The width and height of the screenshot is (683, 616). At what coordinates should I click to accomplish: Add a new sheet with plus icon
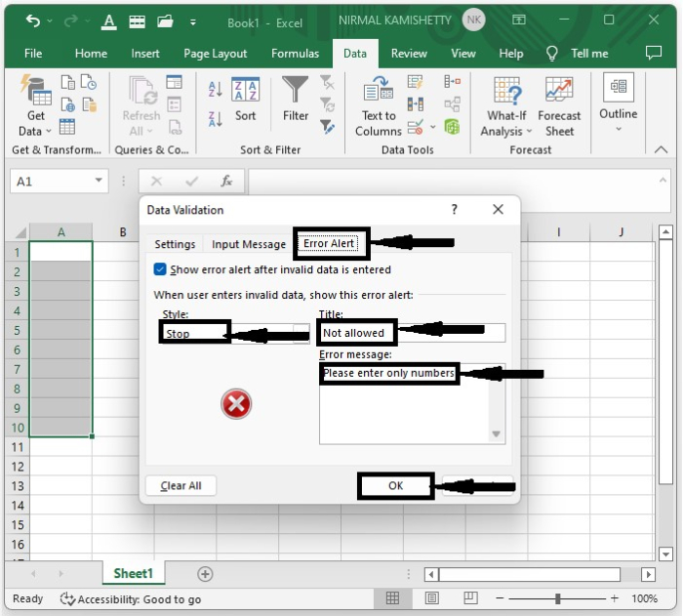pyautogui.click(x=205, y=574)
